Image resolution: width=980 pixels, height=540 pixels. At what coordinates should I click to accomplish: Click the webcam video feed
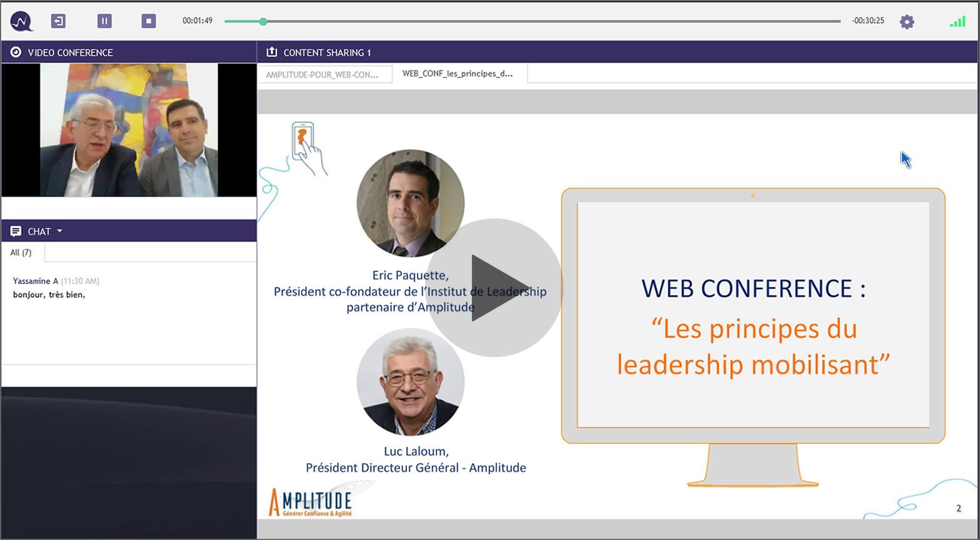point(129,130)
